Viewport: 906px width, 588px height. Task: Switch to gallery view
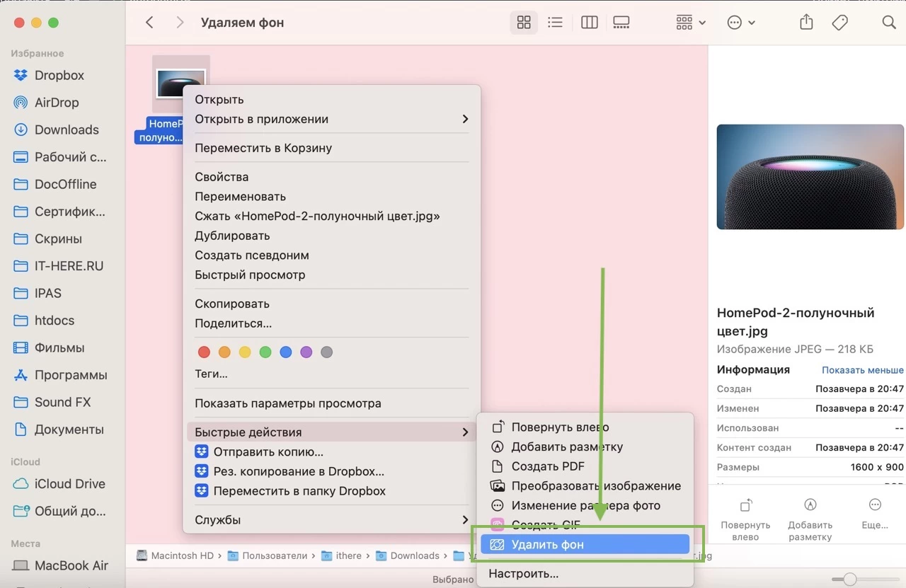pos(621,22)
